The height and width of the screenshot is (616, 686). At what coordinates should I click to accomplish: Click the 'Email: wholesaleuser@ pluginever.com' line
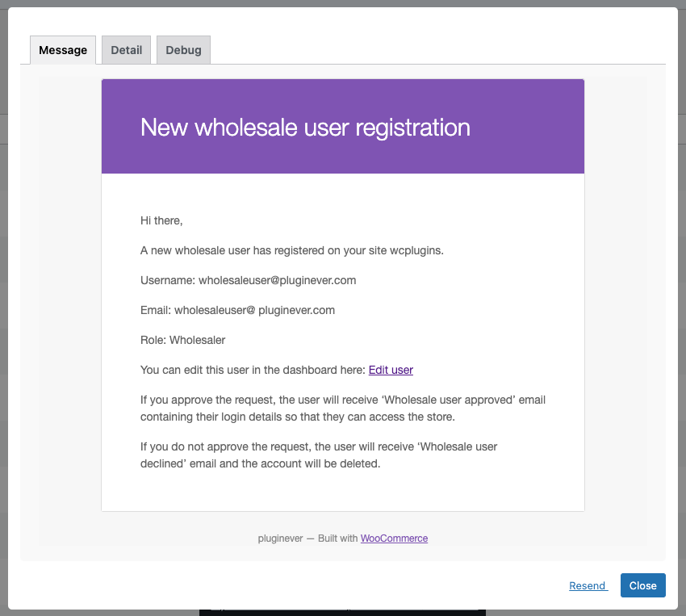237,311
